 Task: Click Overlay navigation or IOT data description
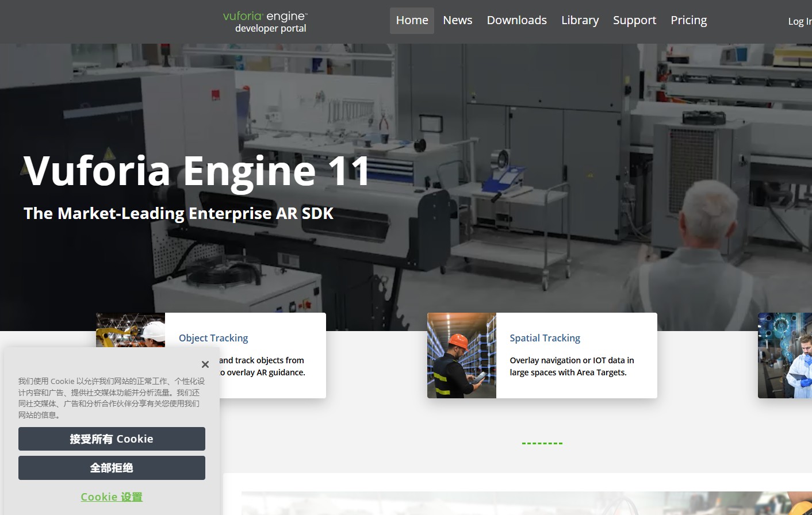pyautogui.click(x=572, y=366)
